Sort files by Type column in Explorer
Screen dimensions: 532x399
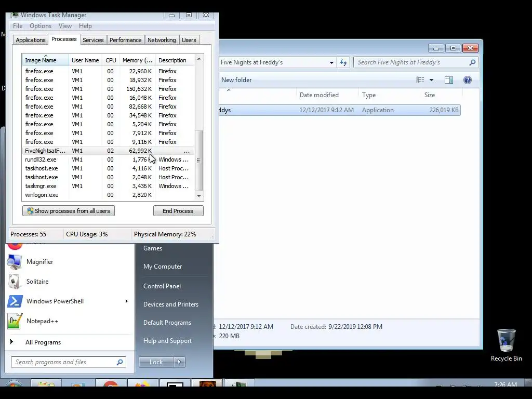tap(390, 95)
